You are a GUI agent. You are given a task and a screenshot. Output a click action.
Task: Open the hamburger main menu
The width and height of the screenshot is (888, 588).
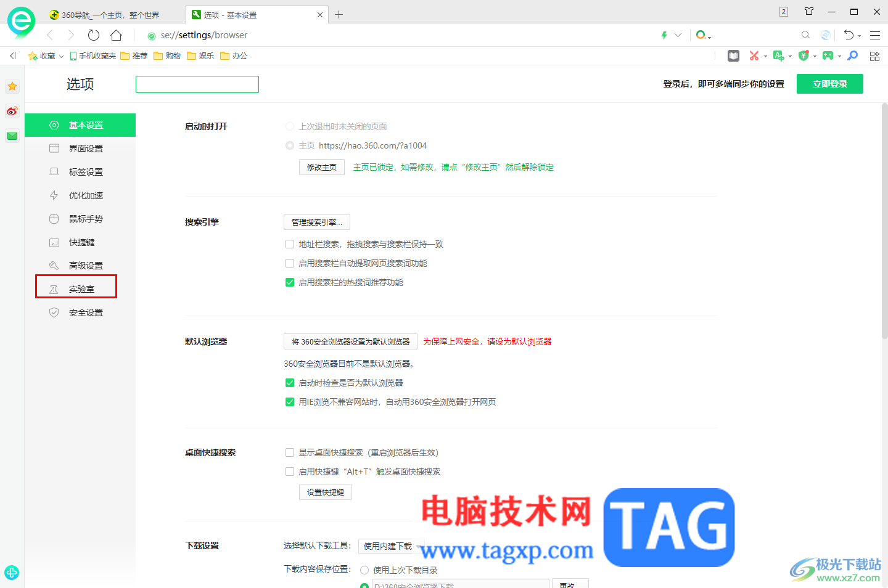[875, 35]
